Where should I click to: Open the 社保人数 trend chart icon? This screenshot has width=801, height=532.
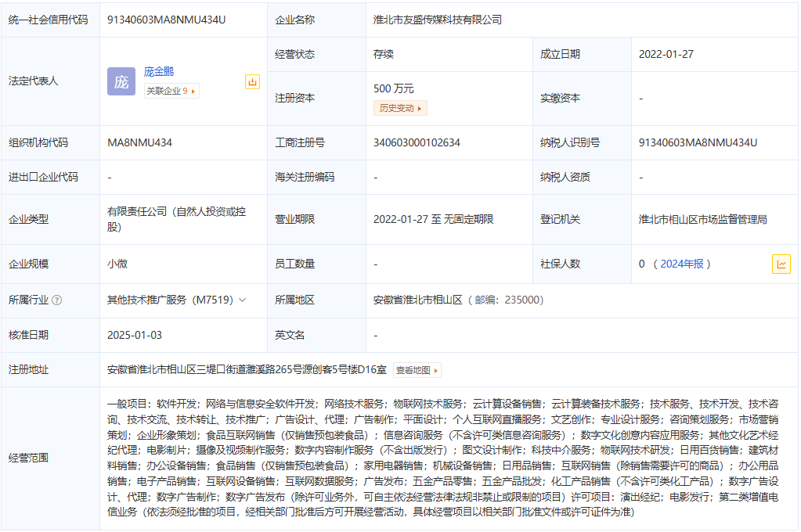(x=781, y=264)
